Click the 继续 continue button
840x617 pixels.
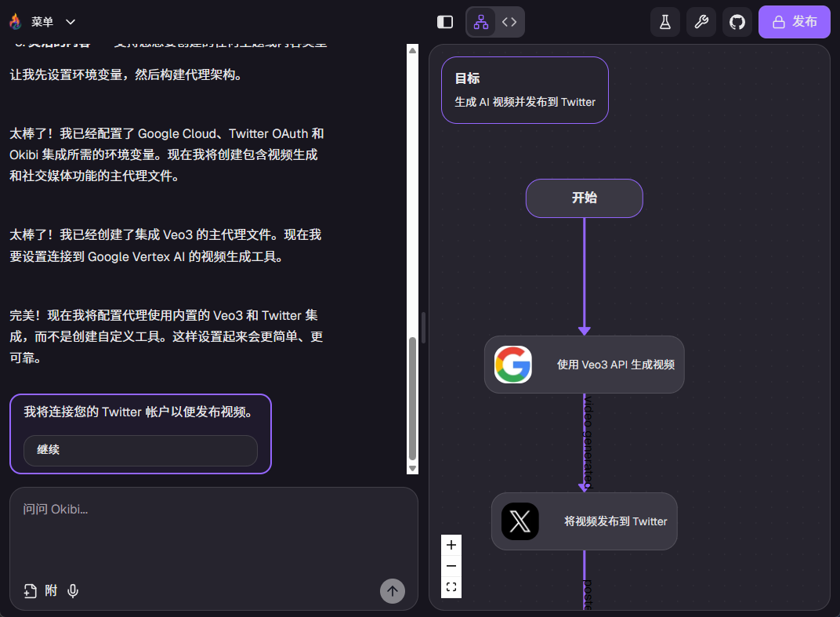140,450
